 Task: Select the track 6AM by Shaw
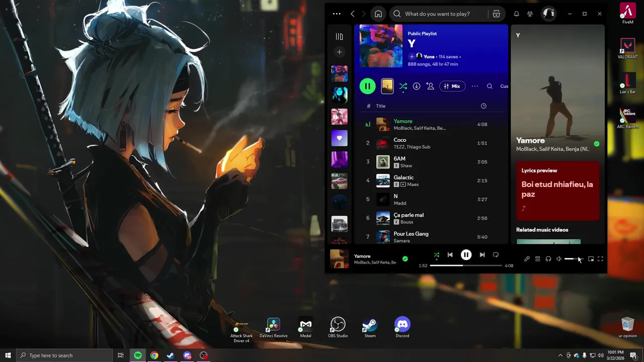(432, 161)
